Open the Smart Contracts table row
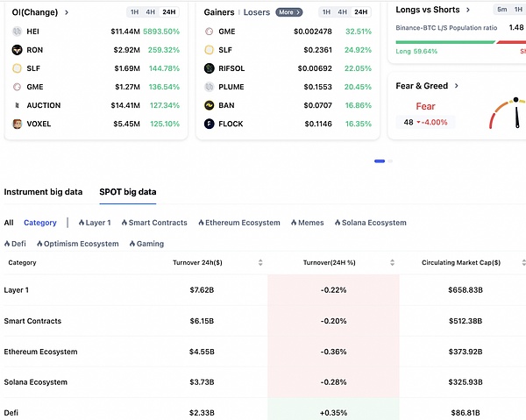 265,321
